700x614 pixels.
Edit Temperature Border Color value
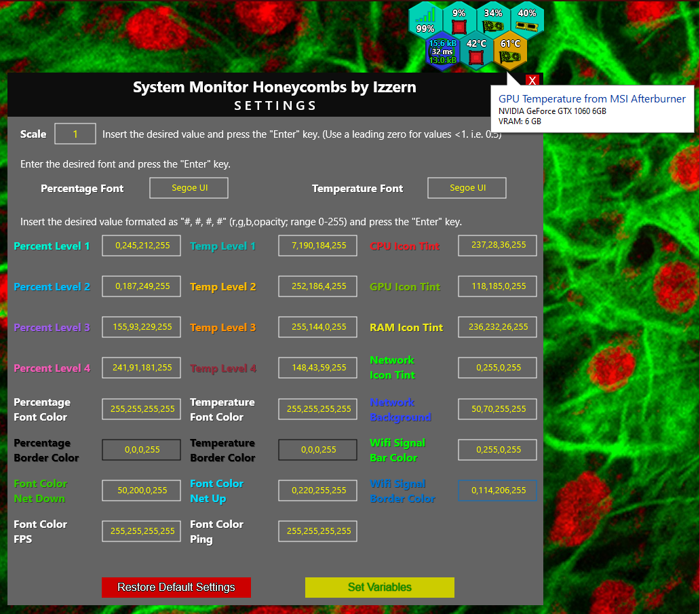pos(318,450)
